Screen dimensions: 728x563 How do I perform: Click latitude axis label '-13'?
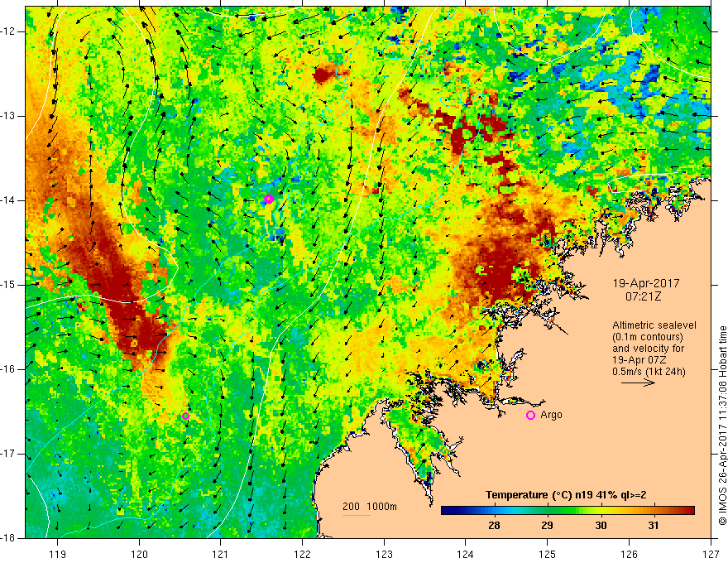[9, 116]
